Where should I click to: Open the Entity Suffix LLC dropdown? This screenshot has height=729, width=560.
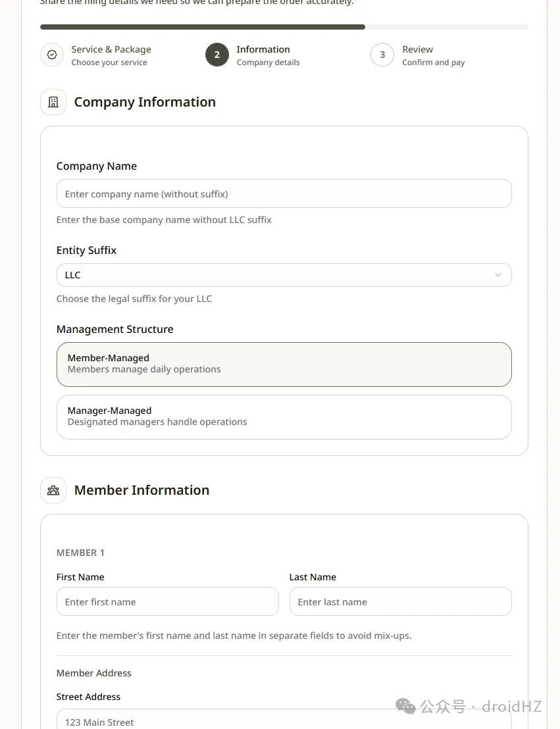point(284,275)
